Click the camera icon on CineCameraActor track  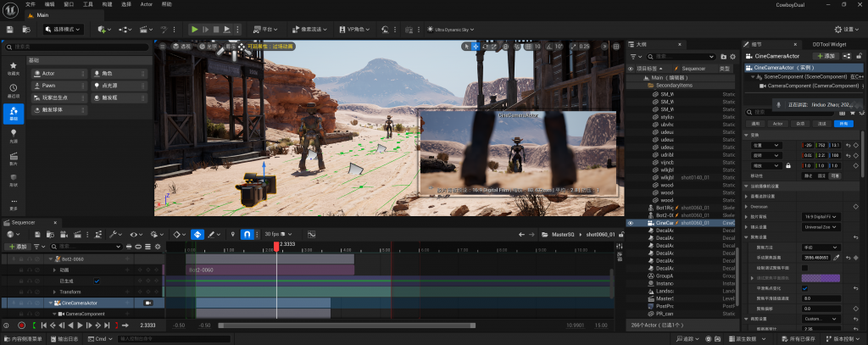click(x=147, y=303)
